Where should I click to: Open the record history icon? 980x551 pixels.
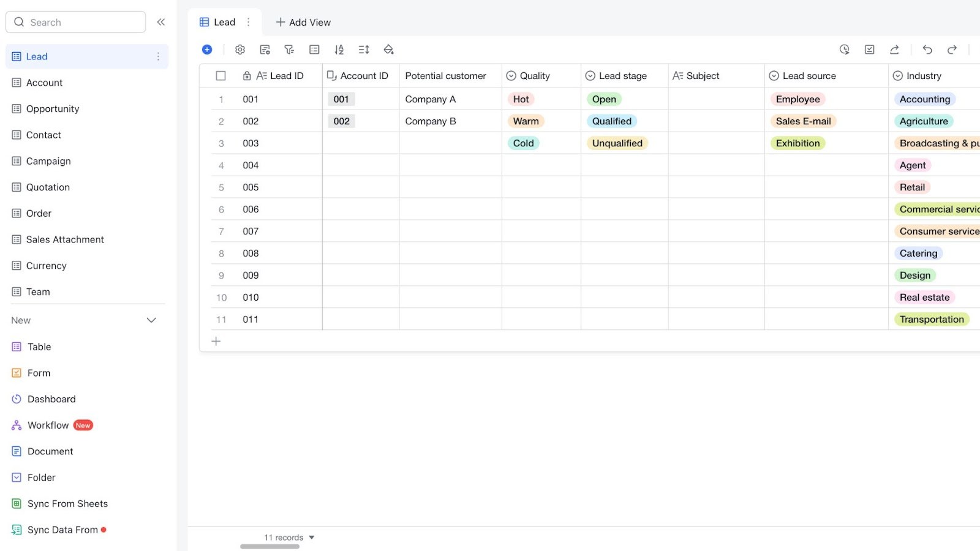[844, 50]
